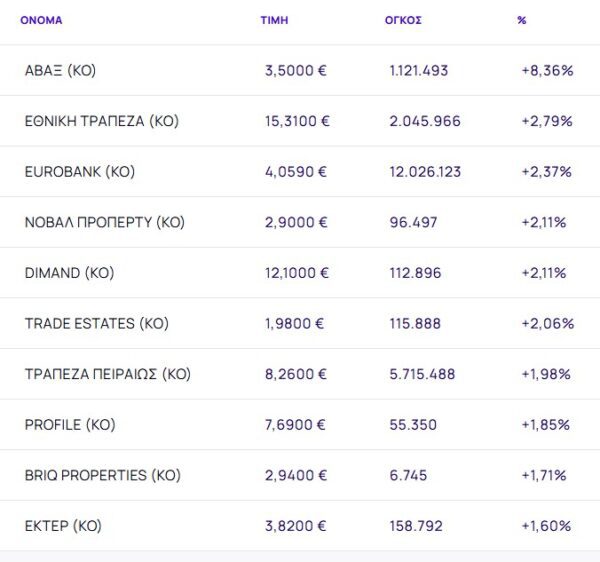
Task: Click the ΕΚΤΕΡ +1,60% change value
Action: (x=546, y=525)
